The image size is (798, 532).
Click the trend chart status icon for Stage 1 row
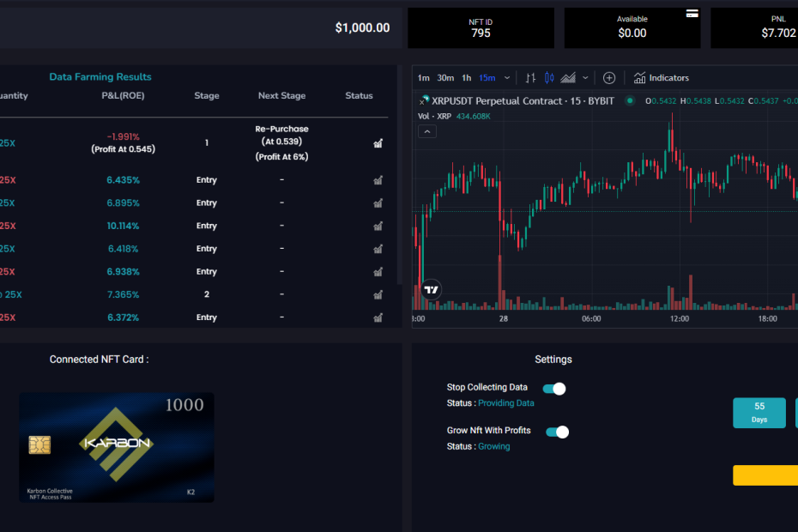coord(378,143)
